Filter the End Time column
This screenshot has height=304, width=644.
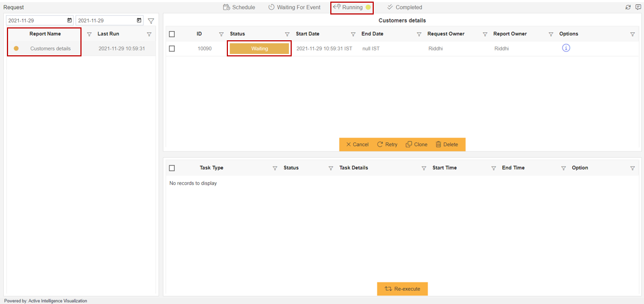pyautogui.click(x=563, y=168)
